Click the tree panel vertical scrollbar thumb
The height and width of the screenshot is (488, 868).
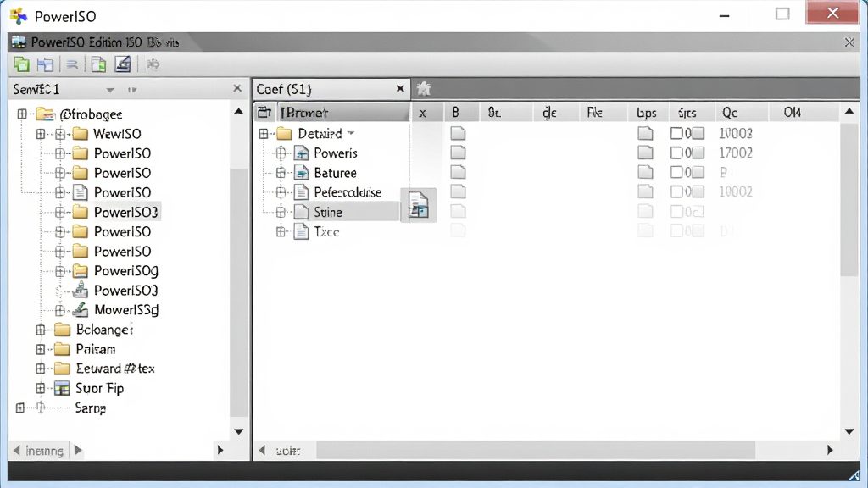238,292
